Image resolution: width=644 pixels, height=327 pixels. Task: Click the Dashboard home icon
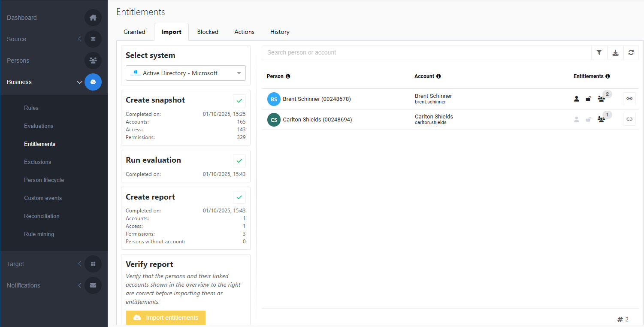pyautogui.click(x=93, y=18)
